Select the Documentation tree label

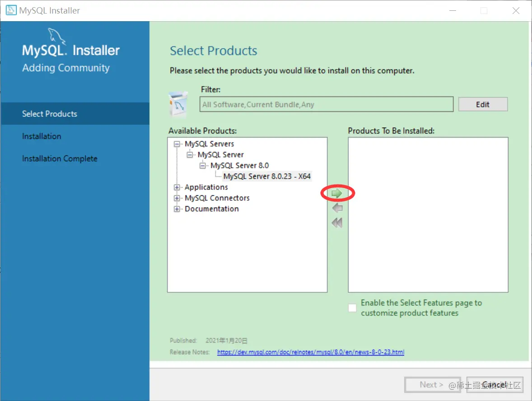click(x=212, y=209)
